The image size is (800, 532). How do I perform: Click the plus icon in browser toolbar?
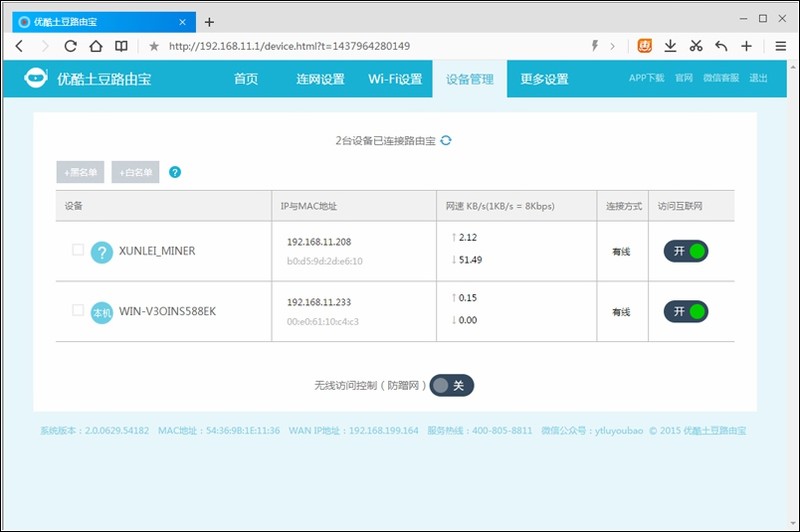pyautogui.click(x=746, y=46)
